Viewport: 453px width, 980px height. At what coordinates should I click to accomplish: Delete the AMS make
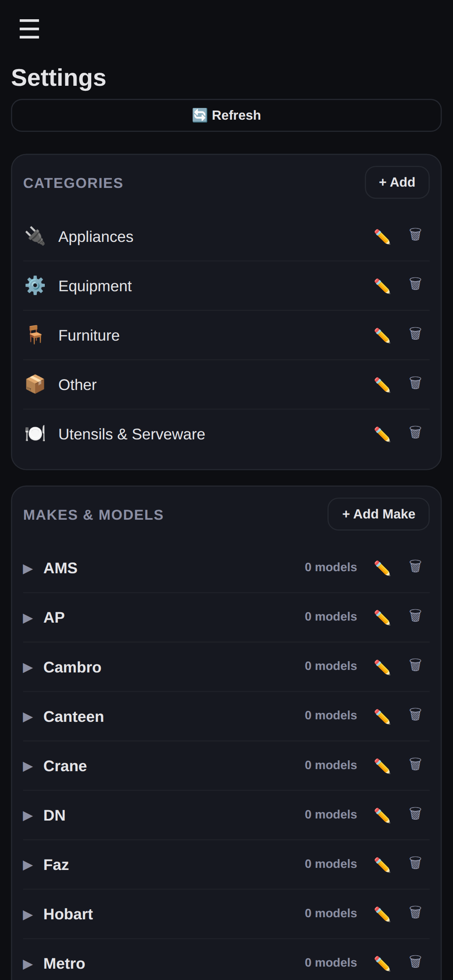(x=415, y=567)
